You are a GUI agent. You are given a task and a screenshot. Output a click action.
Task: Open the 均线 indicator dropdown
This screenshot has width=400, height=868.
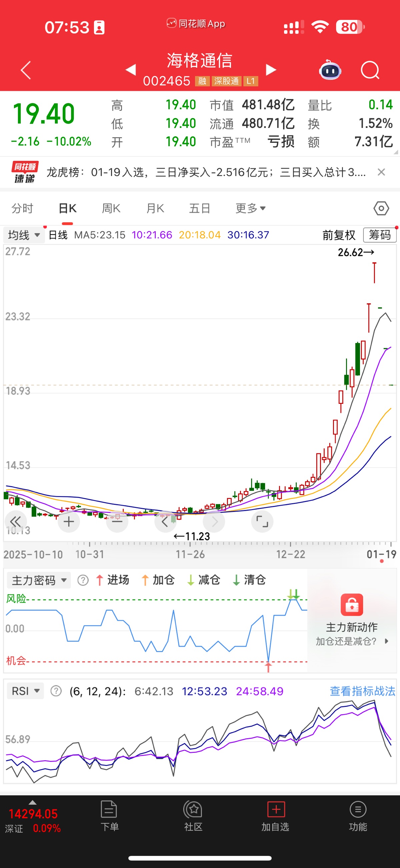(24, 235)
